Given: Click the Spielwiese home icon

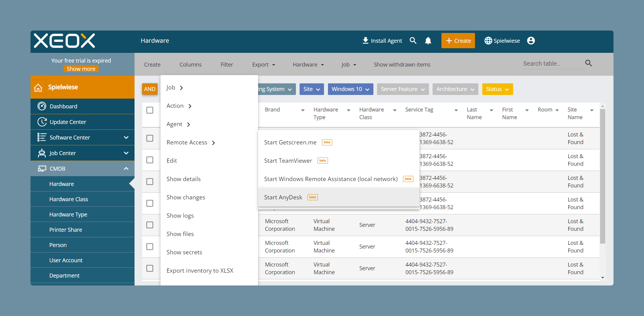Looking at the screenshot, I should (x=38, y=88).
